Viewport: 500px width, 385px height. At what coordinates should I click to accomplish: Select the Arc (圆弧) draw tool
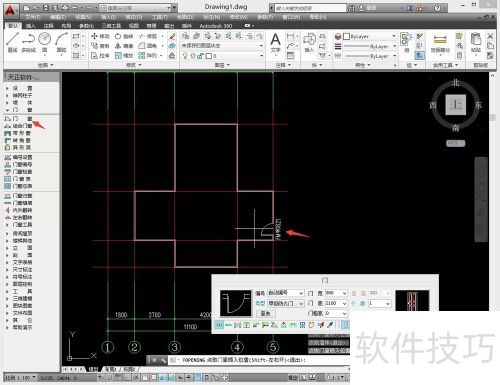click(x=61, y=42)
